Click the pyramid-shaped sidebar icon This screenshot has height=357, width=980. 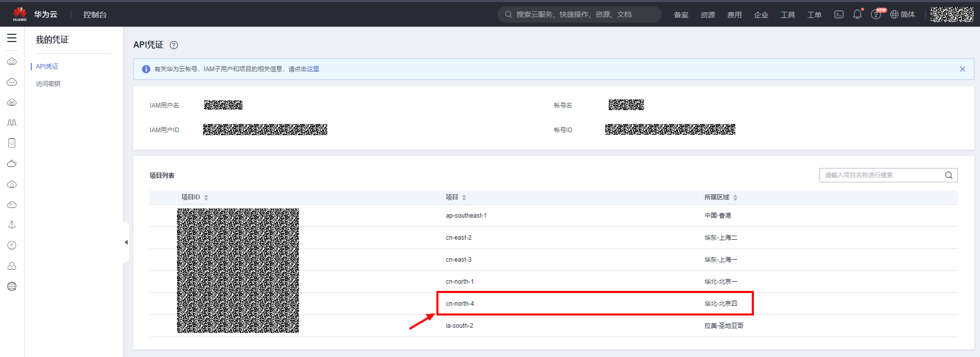tap(12, 225)
